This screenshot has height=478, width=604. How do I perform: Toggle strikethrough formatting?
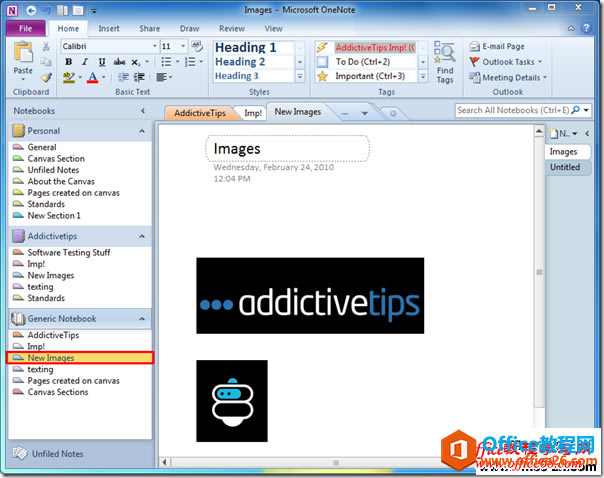point(119,62)
